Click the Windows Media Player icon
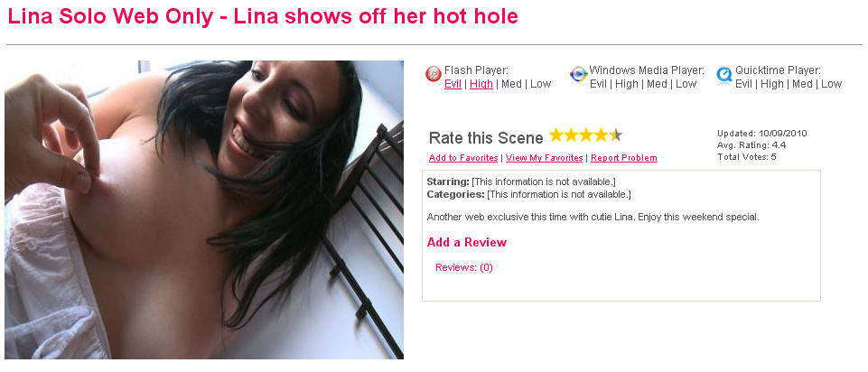Screen dimensions: 868x372 [578, 74]
